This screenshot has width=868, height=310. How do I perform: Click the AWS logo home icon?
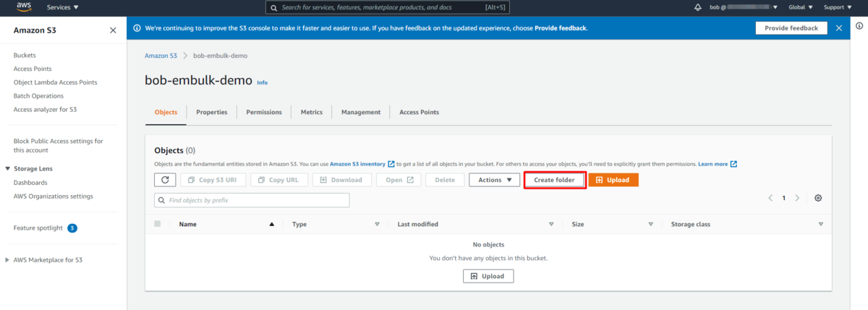23,7
